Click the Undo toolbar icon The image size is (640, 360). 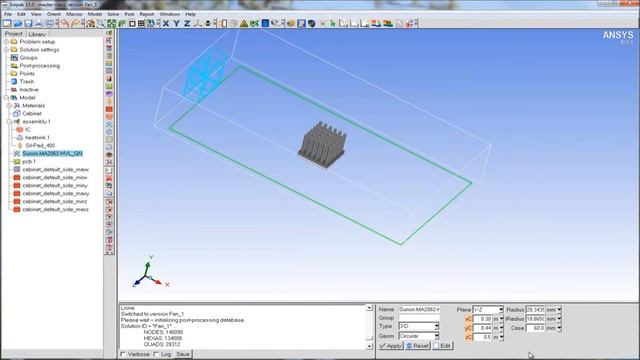pyautogui.click(x=64, y=24)
